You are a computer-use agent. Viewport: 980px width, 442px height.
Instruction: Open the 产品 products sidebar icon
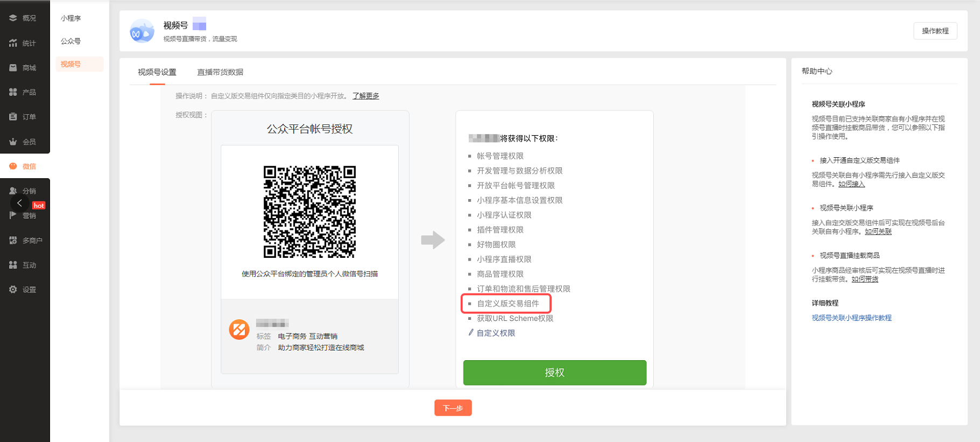[x=13, y=92]
